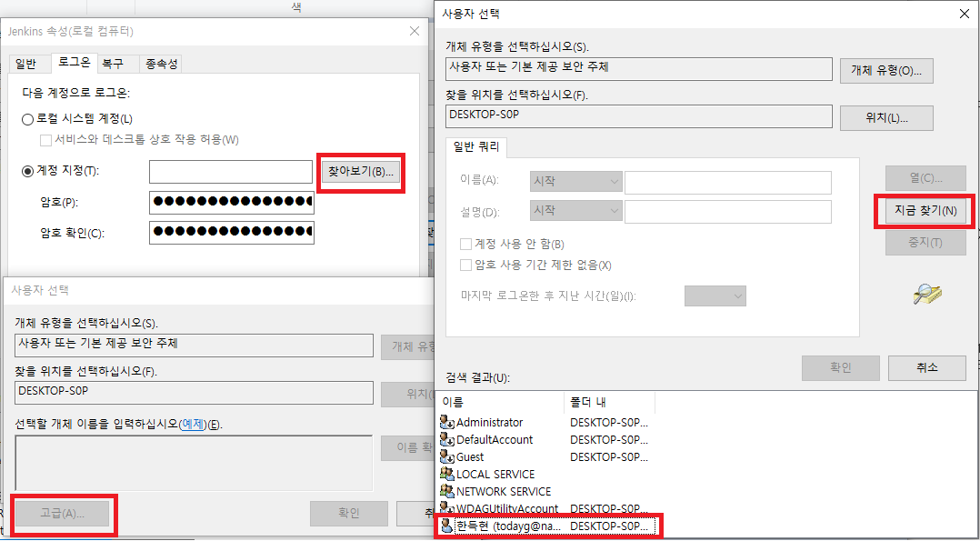Select NETWORK SERVICE in search results
Viewport: 980px width, 541px height.
pos(547,492)
